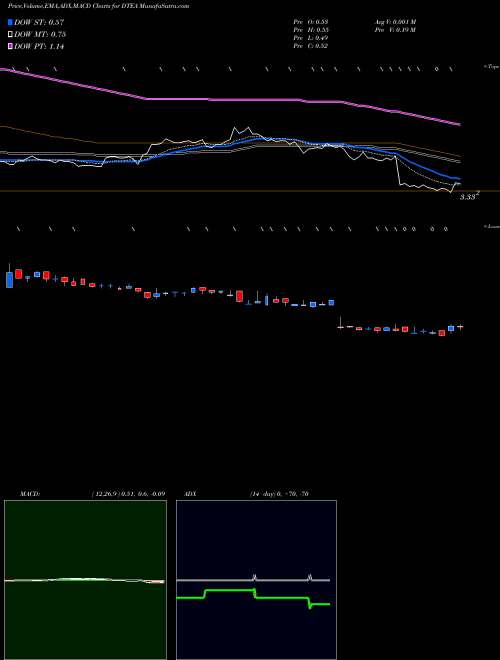Select the 'DOW MT: 0.75' legend text
This screenshot has height=660, width=500.
[40, 35]
